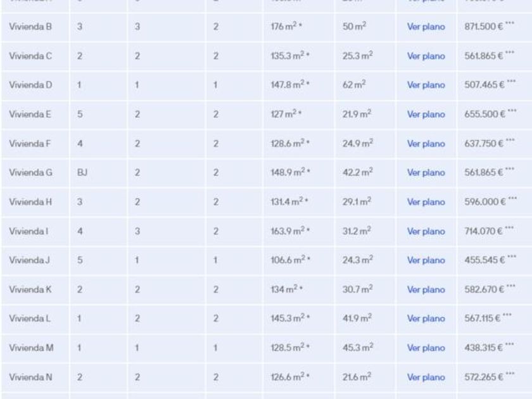Click Ver plano for Vivienda L
The width and height of the screenshot is (532, 399).
tap(426, 319)
